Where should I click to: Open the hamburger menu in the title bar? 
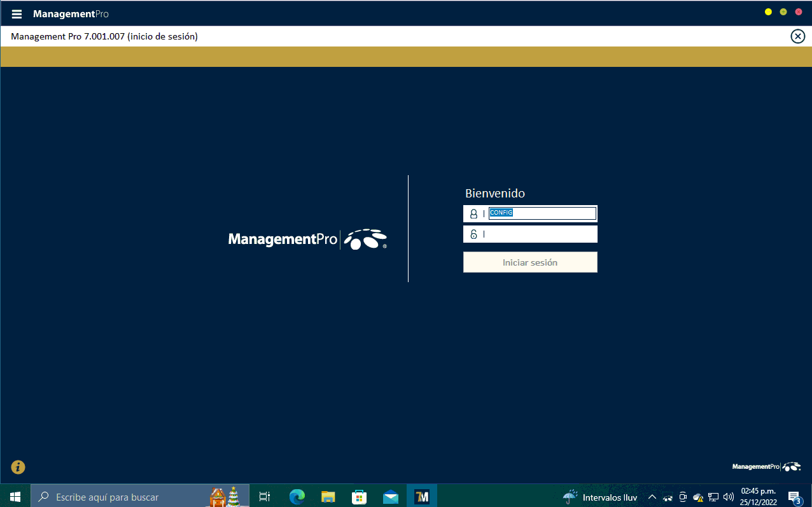point(17,14)
